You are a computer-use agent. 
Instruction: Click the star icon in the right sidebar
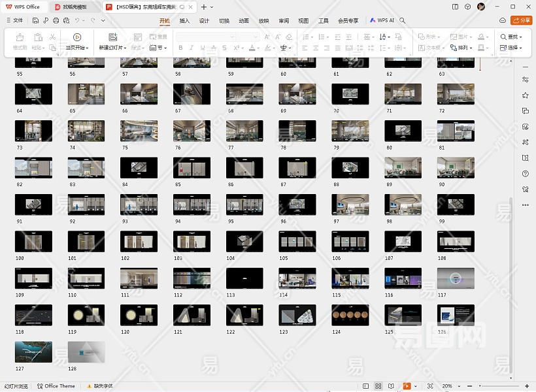pyautogui.click(x=526, y=95)
